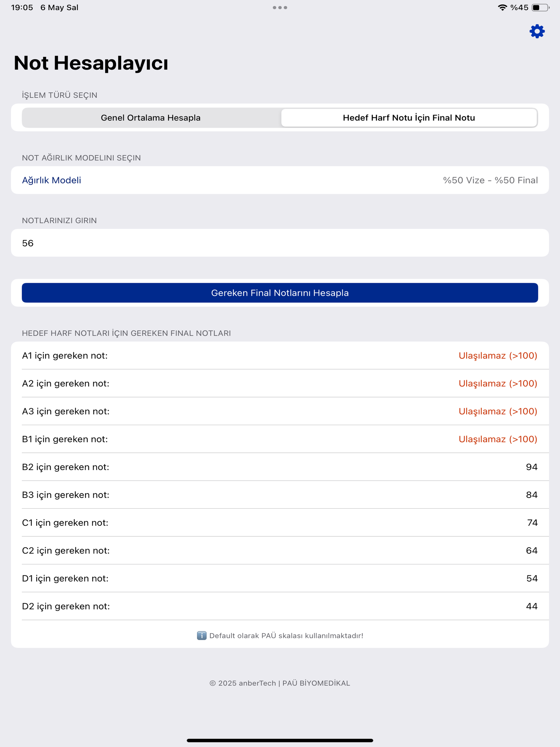Select Hedef Harf Notu İçin Final Notu tab
Viewport: 560px width, 747px height.
point(409,118)
